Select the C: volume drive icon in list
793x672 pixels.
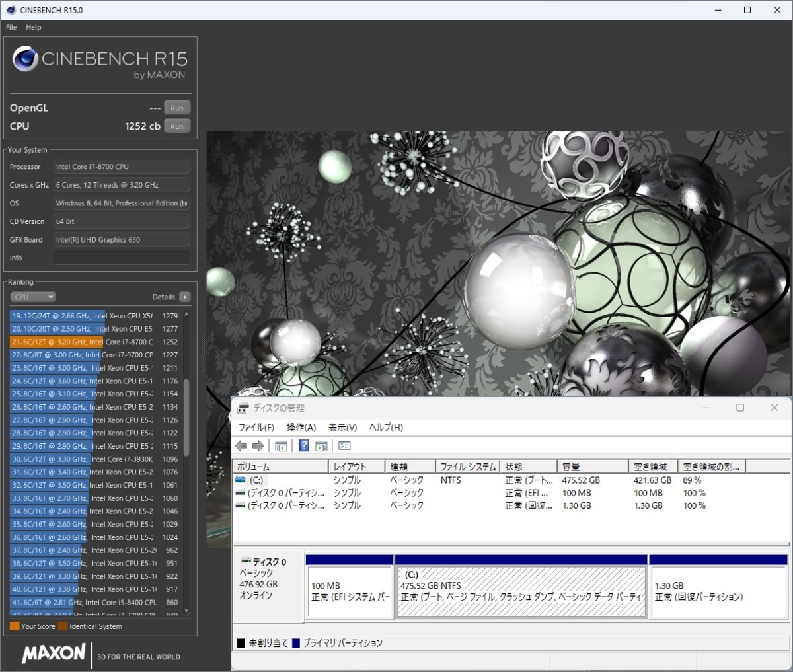click(x=241, y=480)
